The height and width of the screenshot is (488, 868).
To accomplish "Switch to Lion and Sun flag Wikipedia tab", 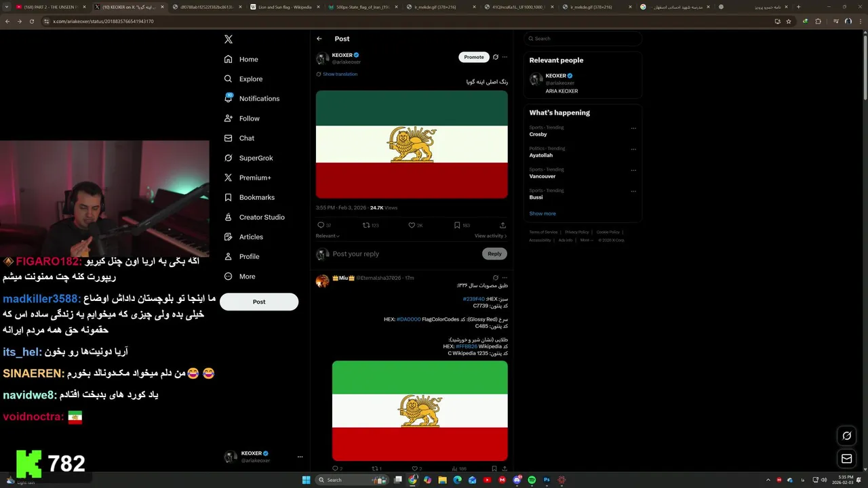I will click(x=285, y=7).
